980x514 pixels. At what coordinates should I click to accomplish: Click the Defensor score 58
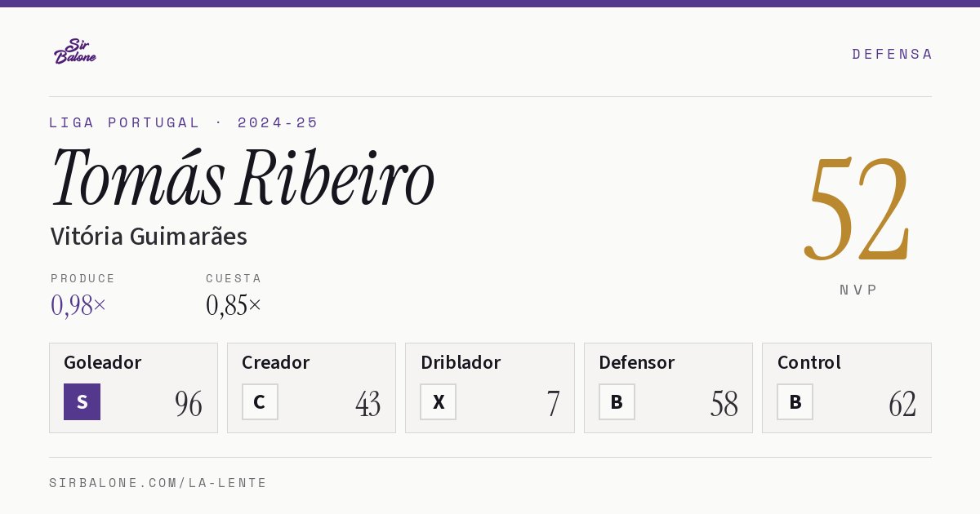point(724,404)
